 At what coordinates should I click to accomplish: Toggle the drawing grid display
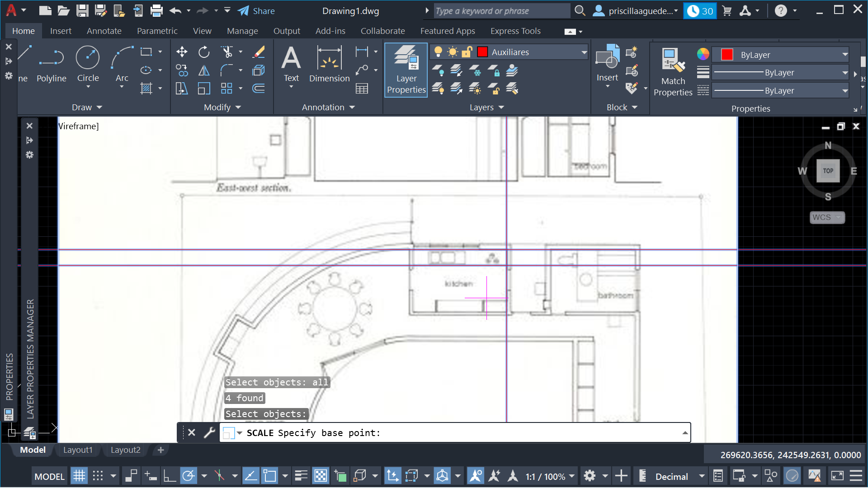click(79, 476)
